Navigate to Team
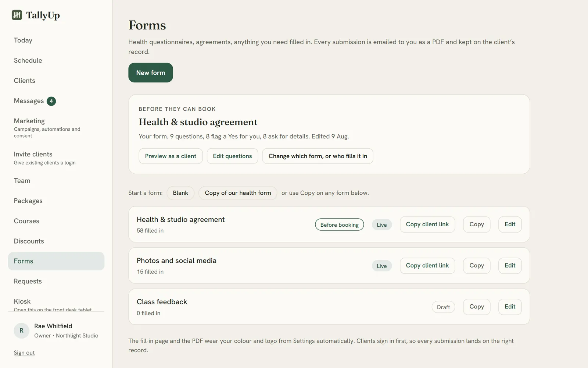Screen dimensions: 588x368 (22, 181)
